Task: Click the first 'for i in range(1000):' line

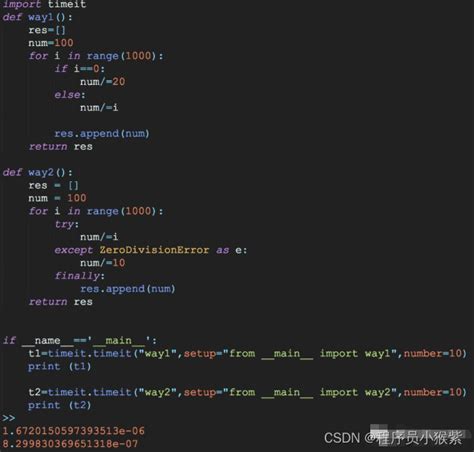Action: 96,56
